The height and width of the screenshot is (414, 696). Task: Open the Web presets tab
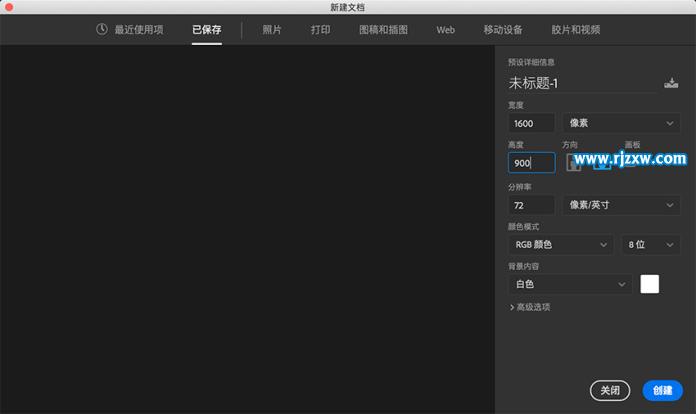point(445,30)
